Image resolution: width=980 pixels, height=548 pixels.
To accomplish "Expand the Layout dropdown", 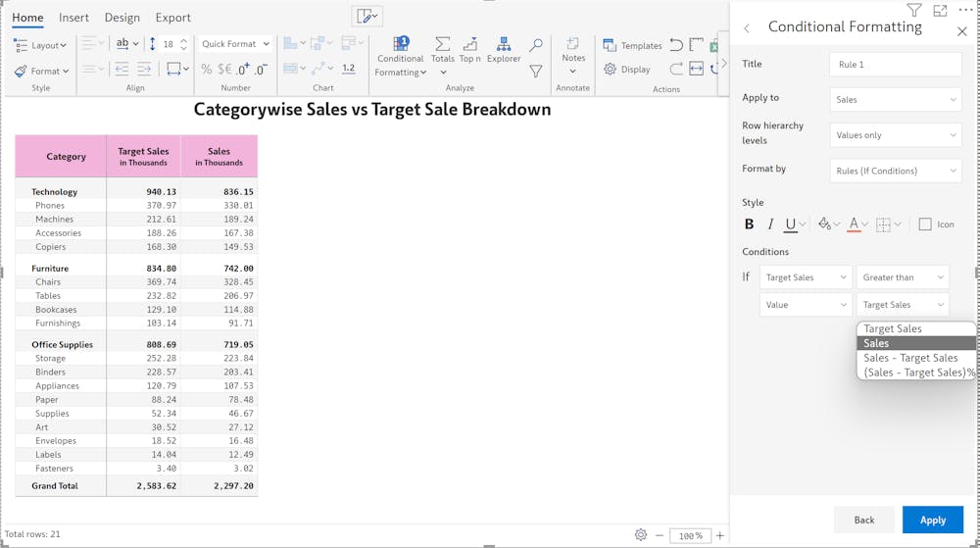I will pos(40,45).
